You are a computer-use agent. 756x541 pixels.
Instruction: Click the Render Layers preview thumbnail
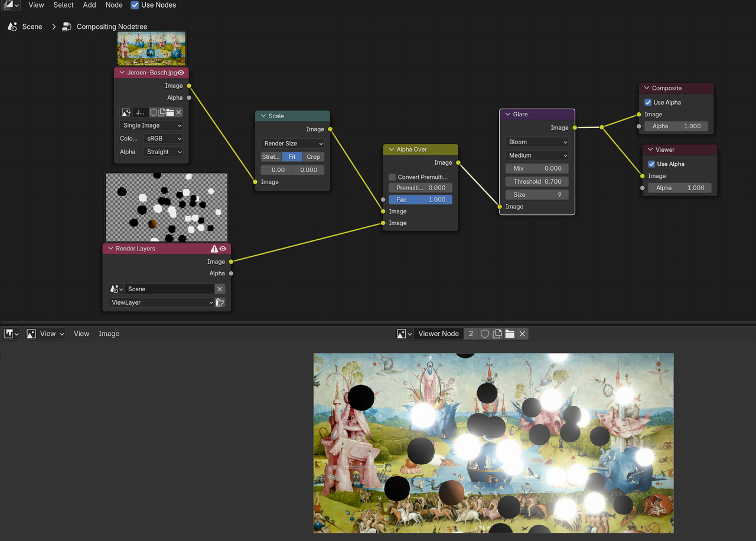coord(167,207)
